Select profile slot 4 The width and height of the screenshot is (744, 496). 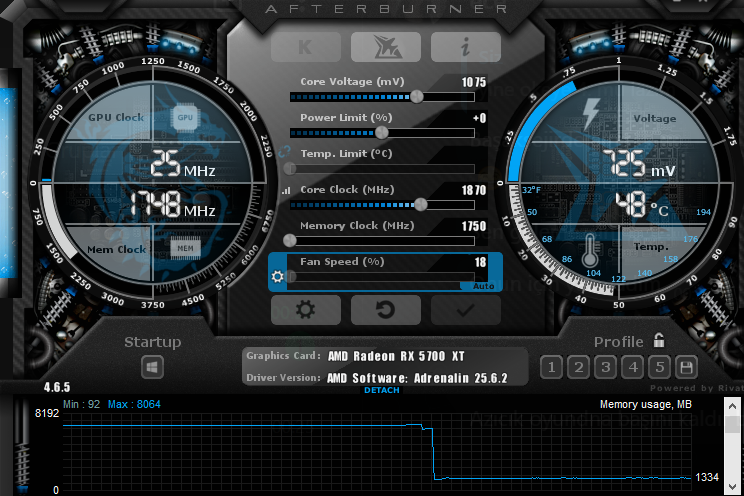(632, 367)
